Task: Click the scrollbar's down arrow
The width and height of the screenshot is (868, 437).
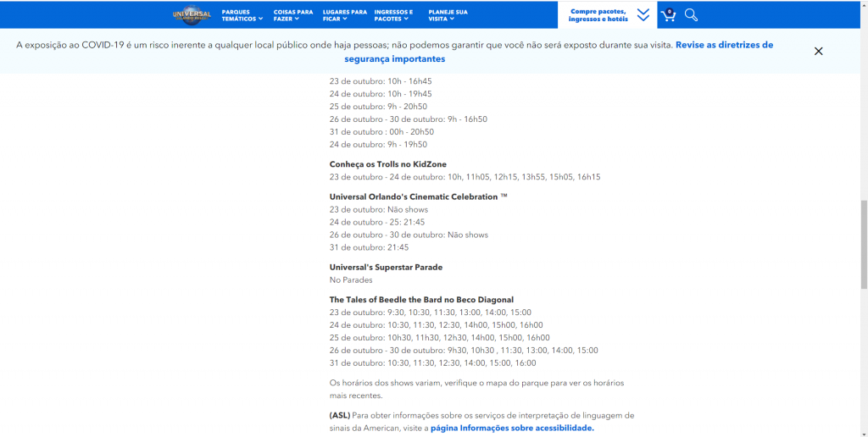Action: (864, 432)
